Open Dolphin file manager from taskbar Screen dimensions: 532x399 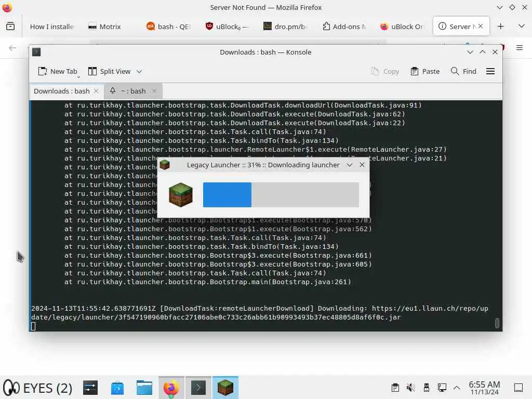click(x=144, y=388)
